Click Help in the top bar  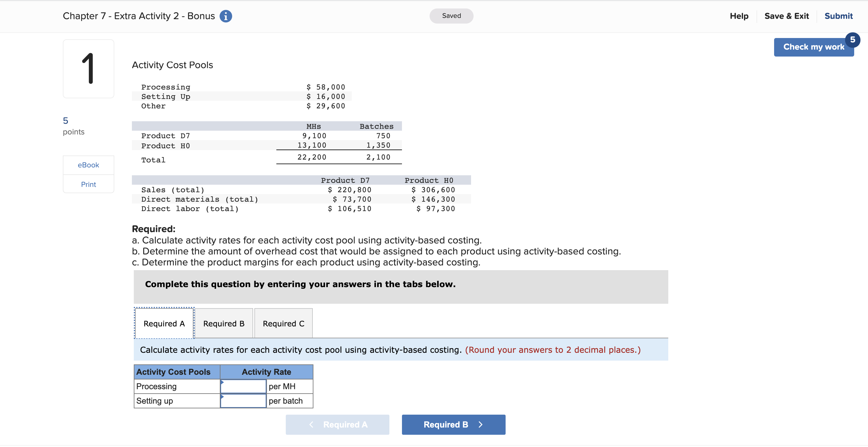739,16
